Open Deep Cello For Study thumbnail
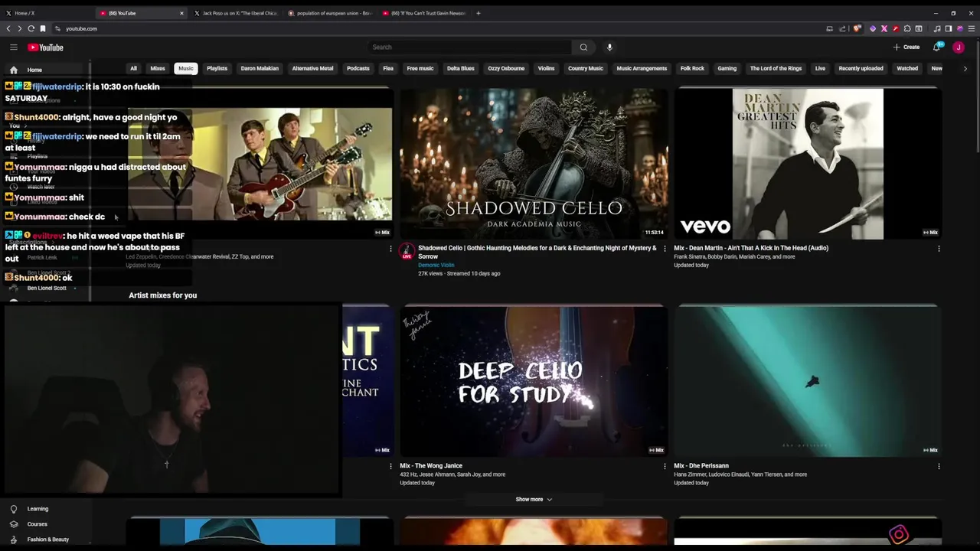 pos(534,381)
